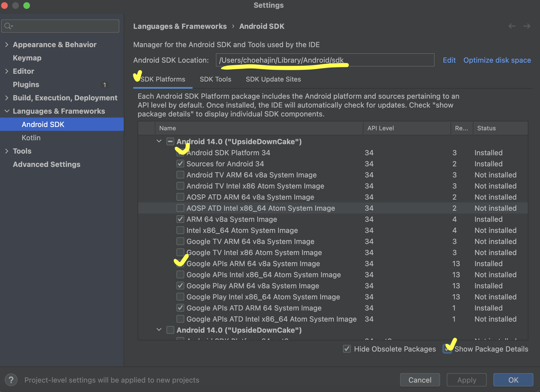540x392 pixels.
Task: Go forward using the right arrow icon
Action: (x=527, y=26)
